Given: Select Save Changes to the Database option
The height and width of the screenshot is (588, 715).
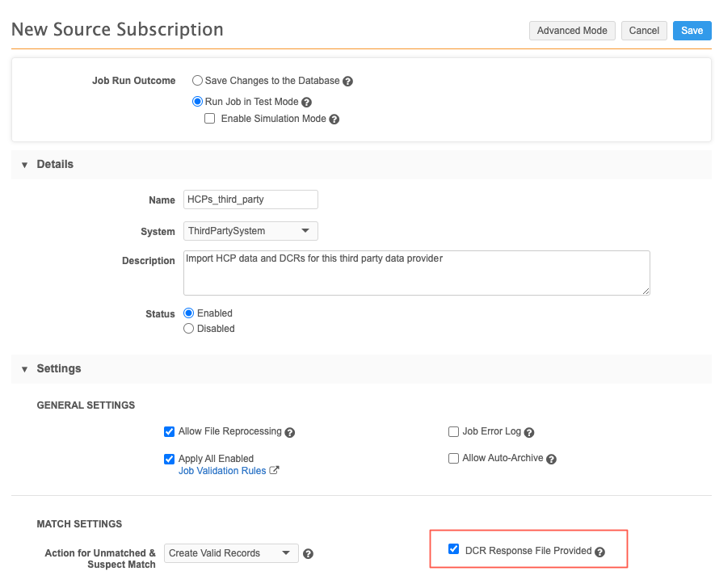Looking at the screenshot, I should click(x=197, y=81).
